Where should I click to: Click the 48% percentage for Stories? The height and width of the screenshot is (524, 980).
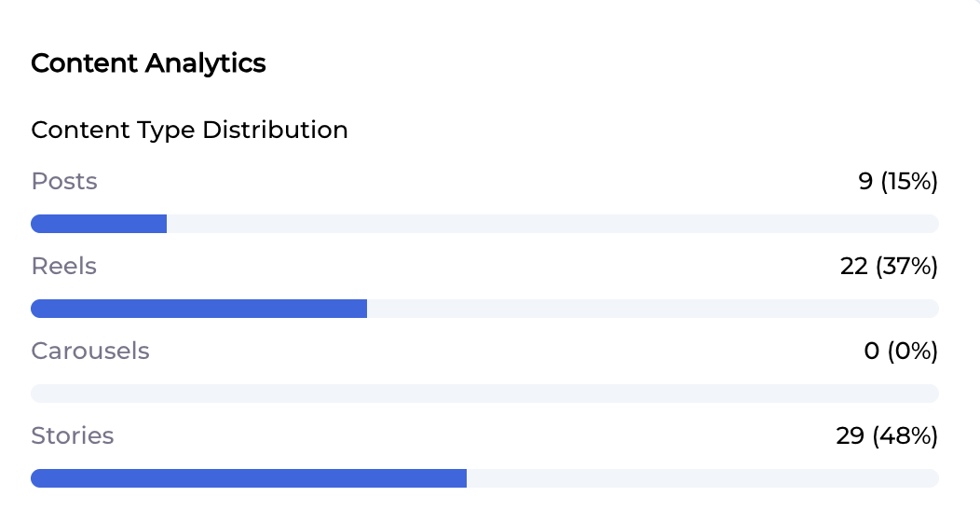click(x=905, y=435)
